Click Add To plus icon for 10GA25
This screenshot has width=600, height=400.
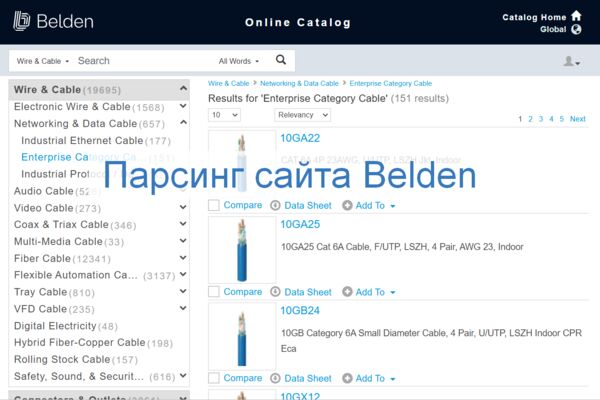pyautogui.click(x=347, y=292)
